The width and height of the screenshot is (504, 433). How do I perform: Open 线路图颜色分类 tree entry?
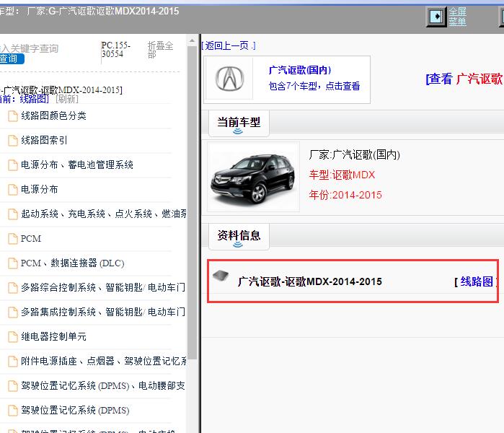click(x=53, y=115)
